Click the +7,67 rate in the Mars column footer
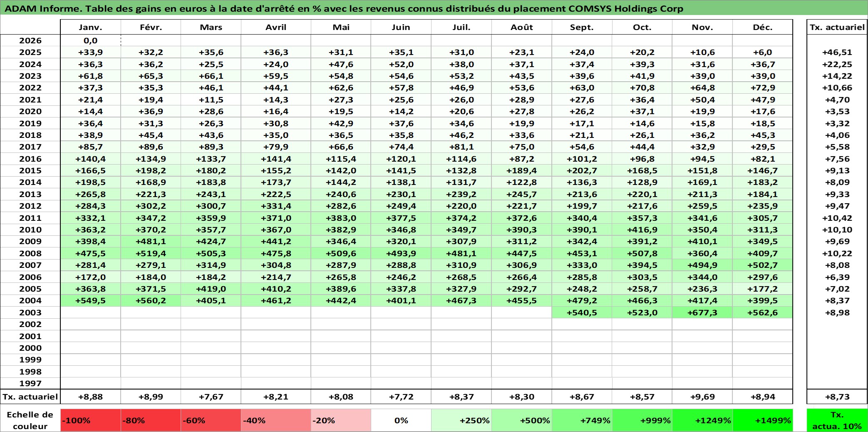Screen dimensions: 868x432 click(211, 397)
